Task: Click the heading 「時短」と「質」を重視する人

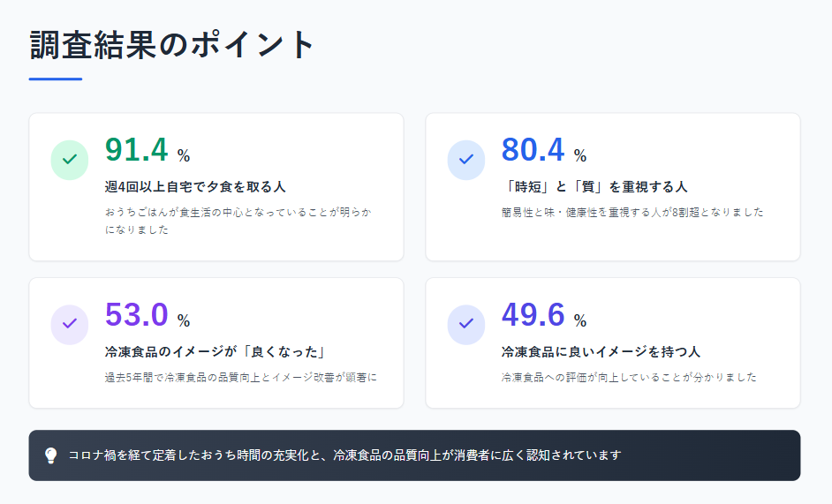Action: 594,187
